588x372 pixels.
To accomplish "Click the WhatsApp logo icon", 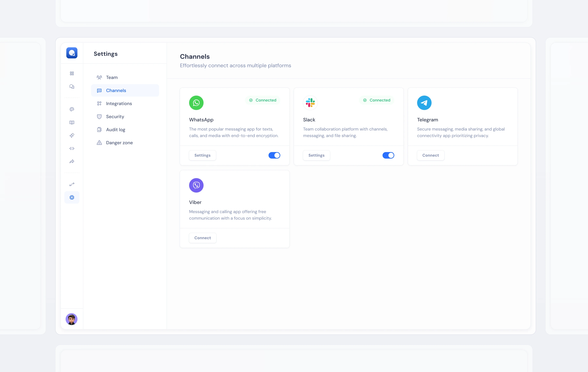I will (x=196, y=103).
